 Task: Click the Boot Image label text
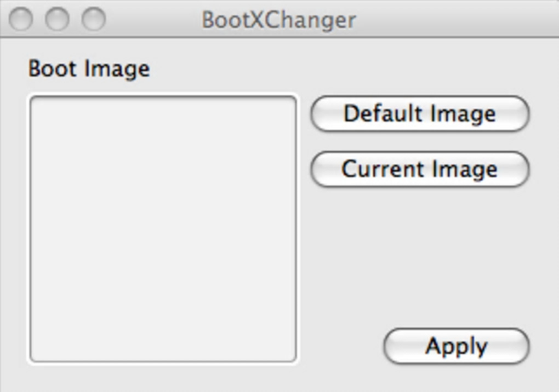89,69
